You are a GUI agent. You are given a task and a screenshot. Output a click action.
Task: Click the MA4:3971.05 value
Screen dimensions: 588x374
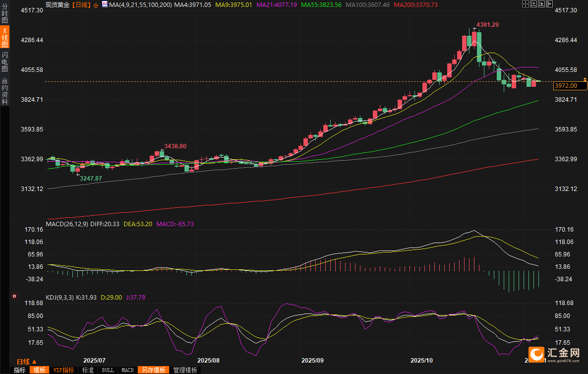coord(192,5)
